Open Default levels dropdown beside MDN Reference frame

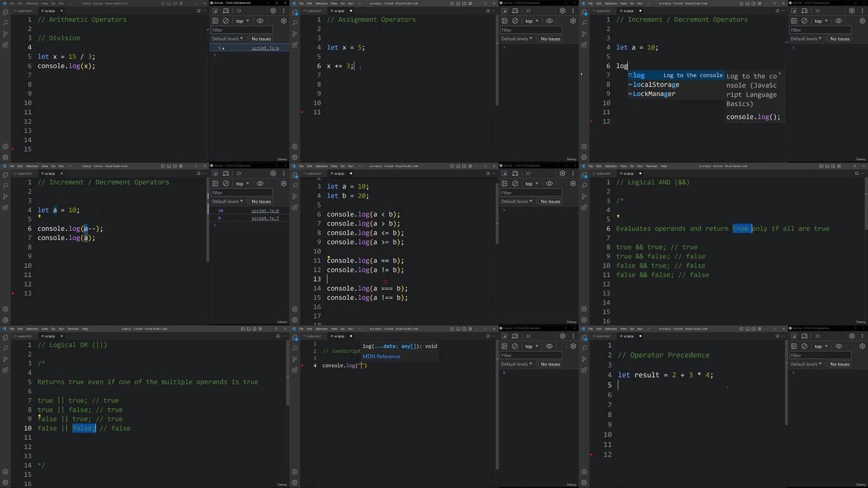point(516,364)
